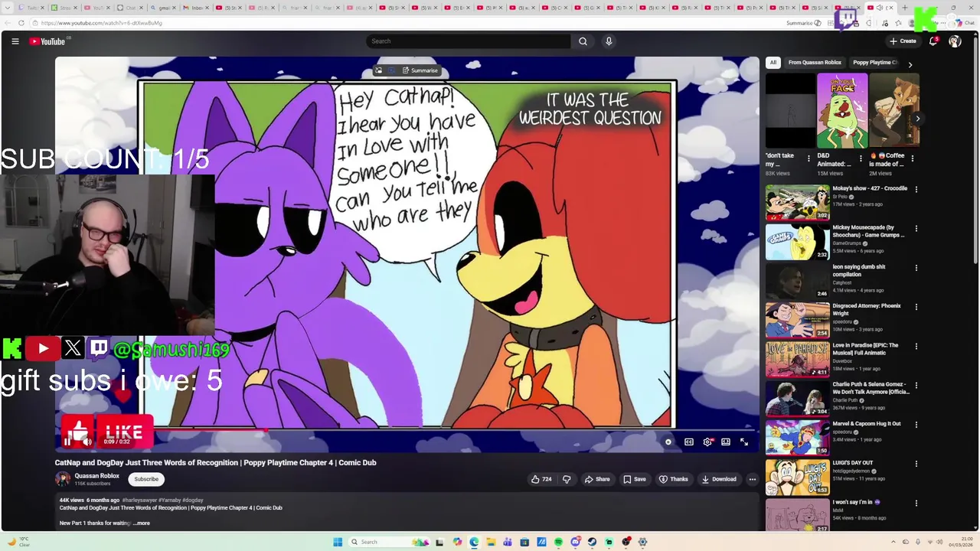This screenshot has width=980, height=551.
Task: Seek on the video progress bar
Action: 407,429
